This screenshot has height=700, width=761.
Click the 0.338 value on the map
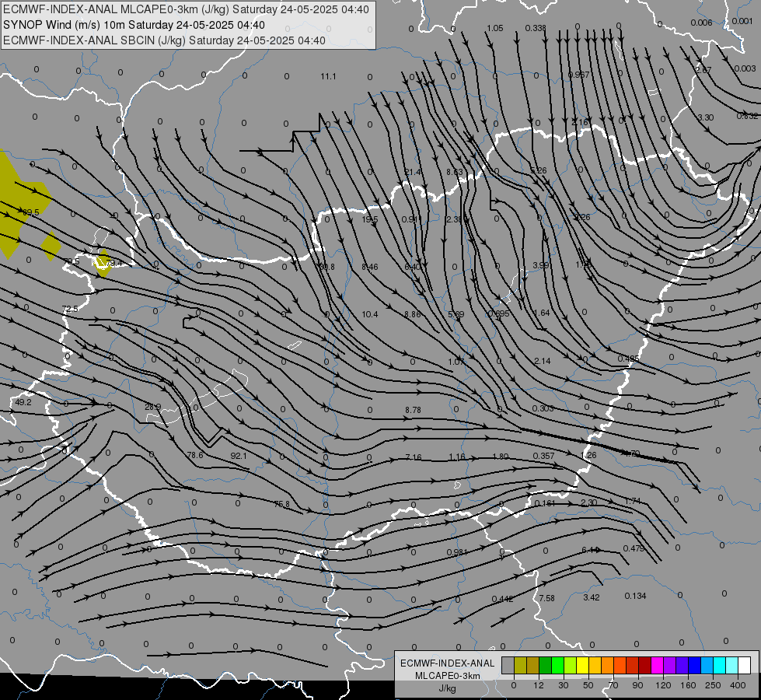536,28
